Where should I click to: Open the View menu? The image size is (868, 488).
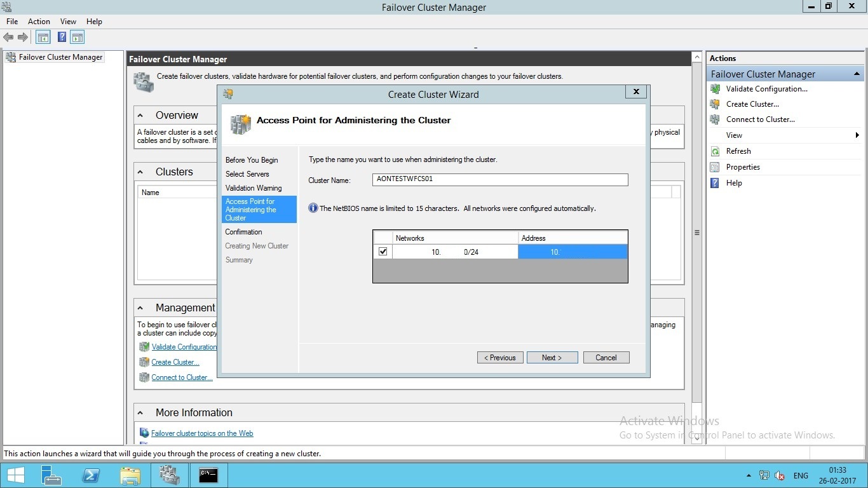pyautogui.click(x=68, y=22)
